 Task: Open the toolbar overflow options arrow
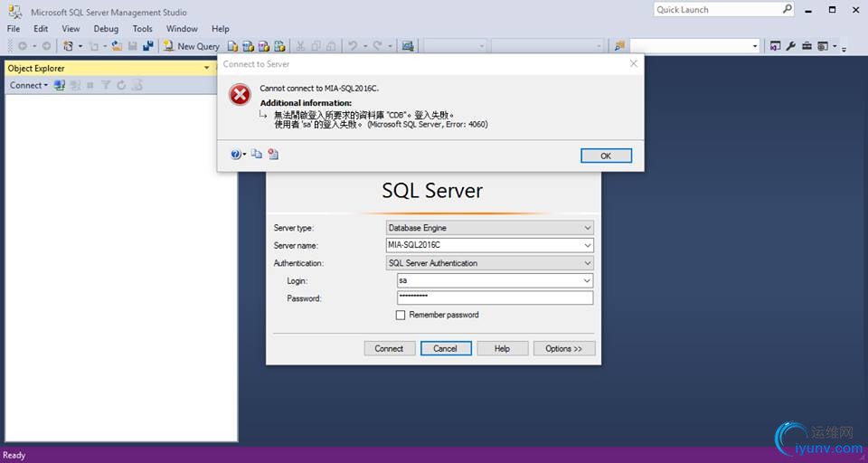coord(844,49)
